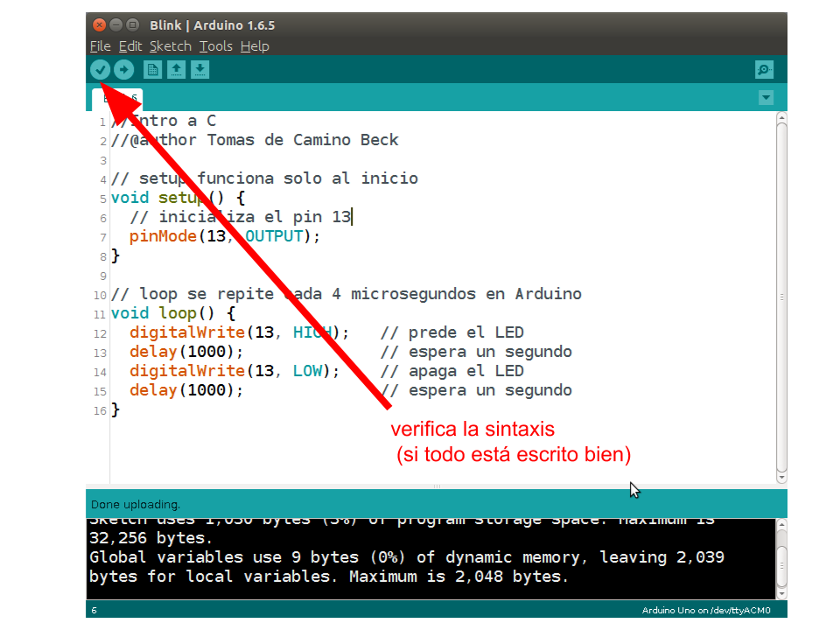This screenshot has height=630, width=840.
Task: Click 'pinMode(13, OUTPUT);' code line
Action: [225, 236]
